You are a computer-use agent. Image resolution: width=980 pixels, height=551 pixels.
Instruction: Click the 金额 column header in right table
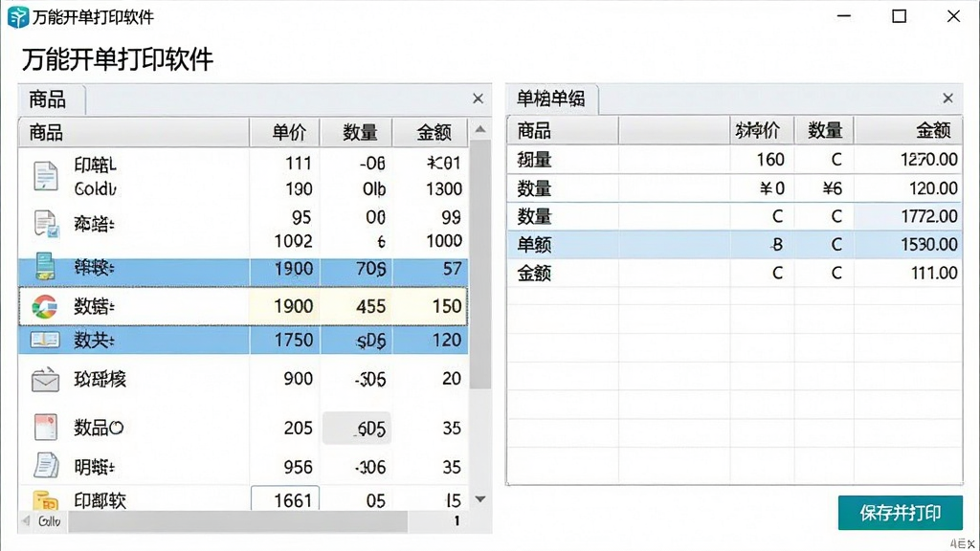click(x=909, y=130)
